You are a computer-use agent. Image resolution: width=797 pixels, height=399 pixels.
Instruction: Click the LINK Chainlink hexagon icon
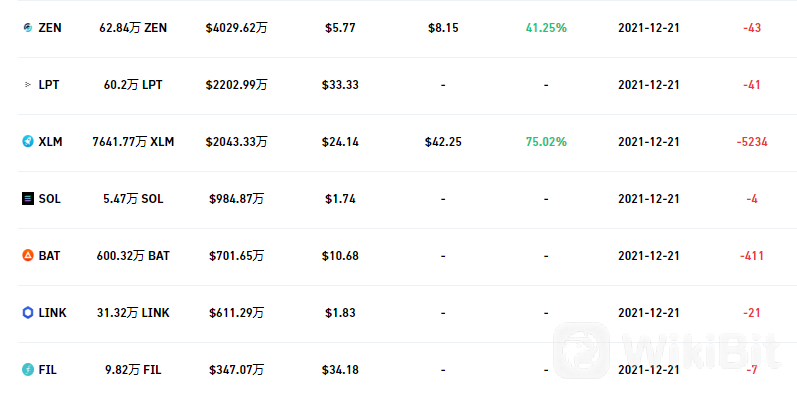point(28,313)
